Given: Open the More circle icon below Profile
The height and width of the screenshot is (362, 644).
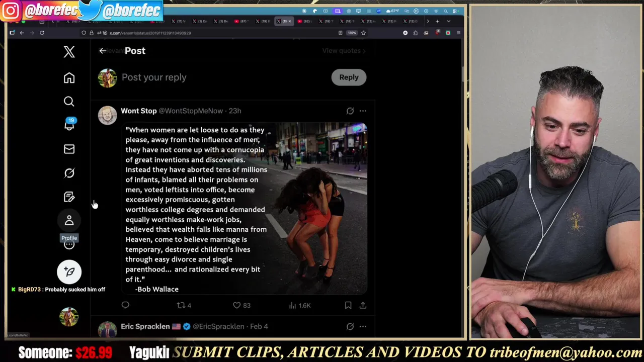Looking at the screenshot, I should (69, 245).
